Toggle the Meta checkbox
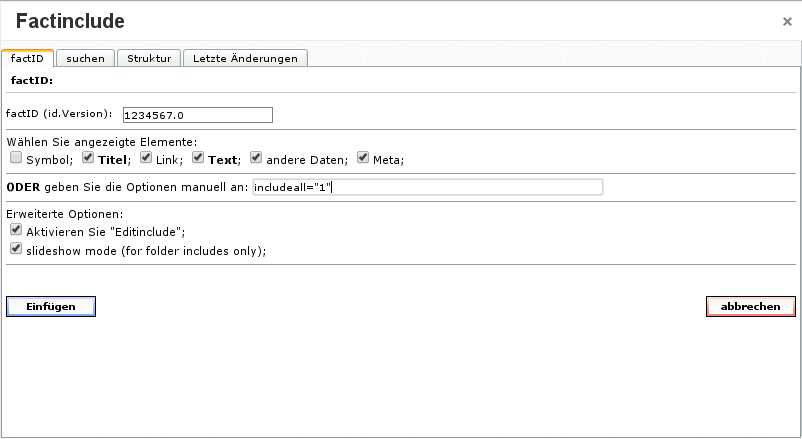802x439 pixels. pyautogui.click(x=363, y=158)
